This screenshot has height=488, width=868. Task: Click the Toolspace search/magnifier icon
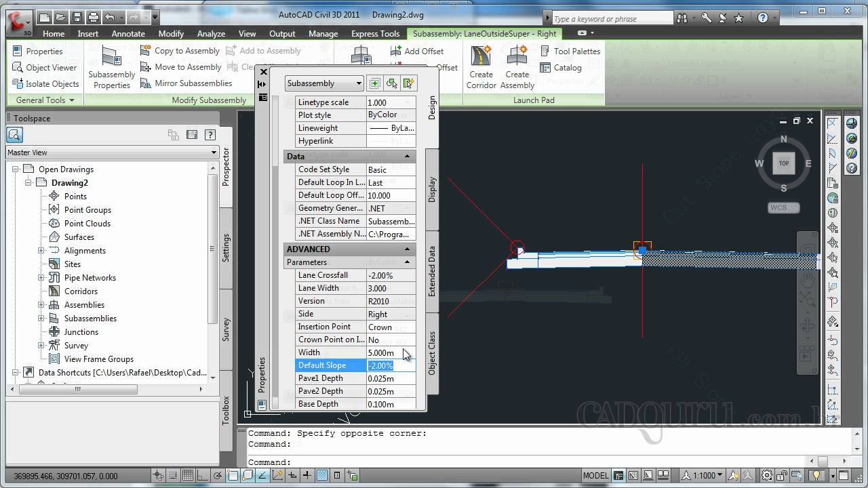tap(15, 136)
